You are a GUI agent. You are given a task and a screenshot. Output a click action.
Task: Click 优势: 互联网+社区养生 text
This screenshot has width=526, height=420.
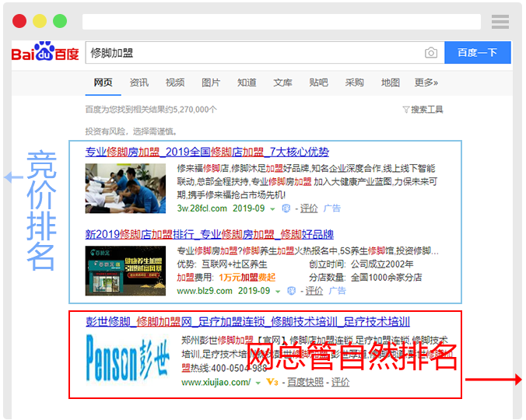222,264
